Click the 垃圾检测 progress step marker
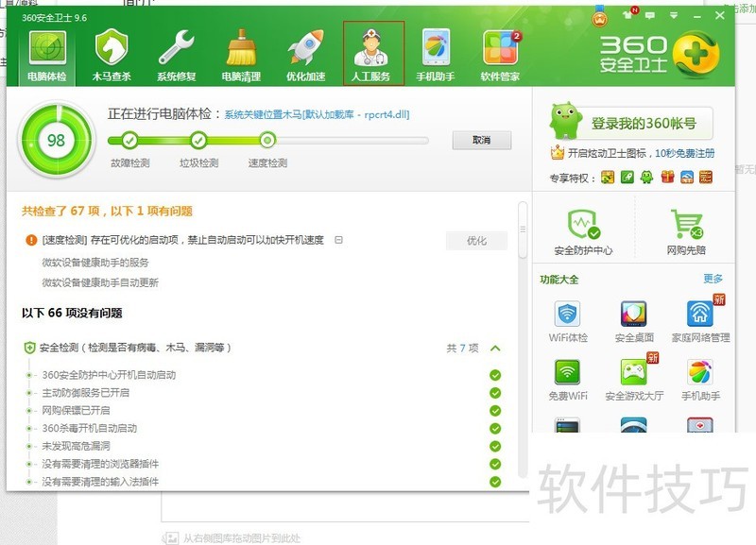 tap(198, 140)
